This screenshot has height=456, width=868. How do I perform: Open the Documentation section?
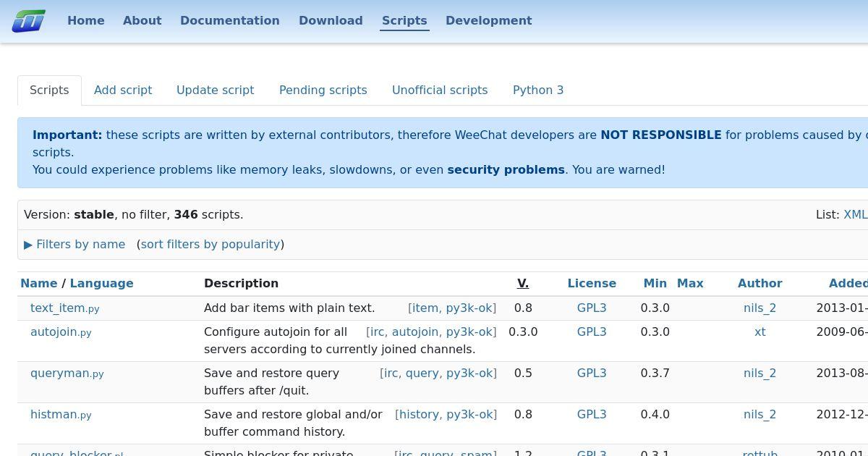230,21
